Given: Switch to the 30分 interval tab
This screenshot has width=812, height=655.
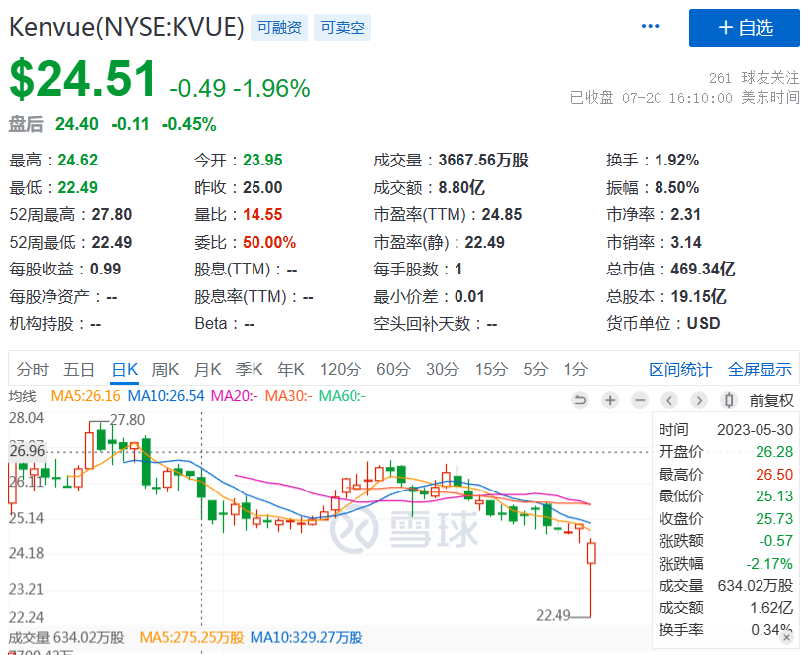Looking at the screenshot, I should pos(443,369).
